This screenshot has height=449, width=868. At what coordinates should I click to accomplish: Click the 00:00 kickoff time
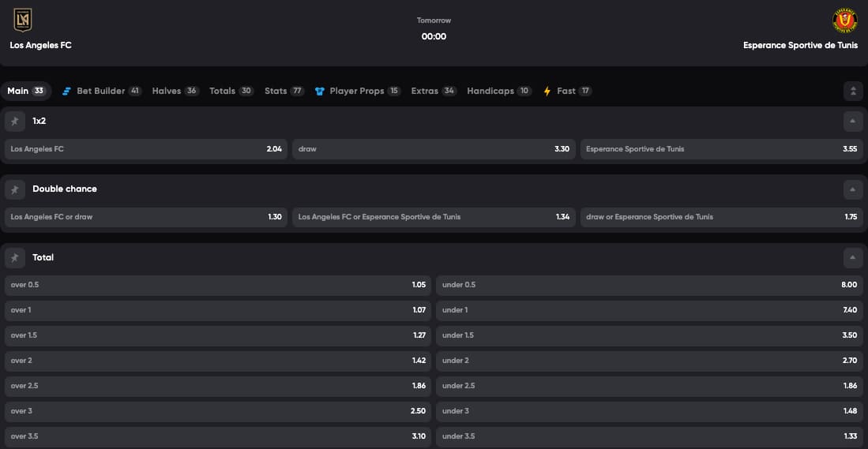[434, 36]
